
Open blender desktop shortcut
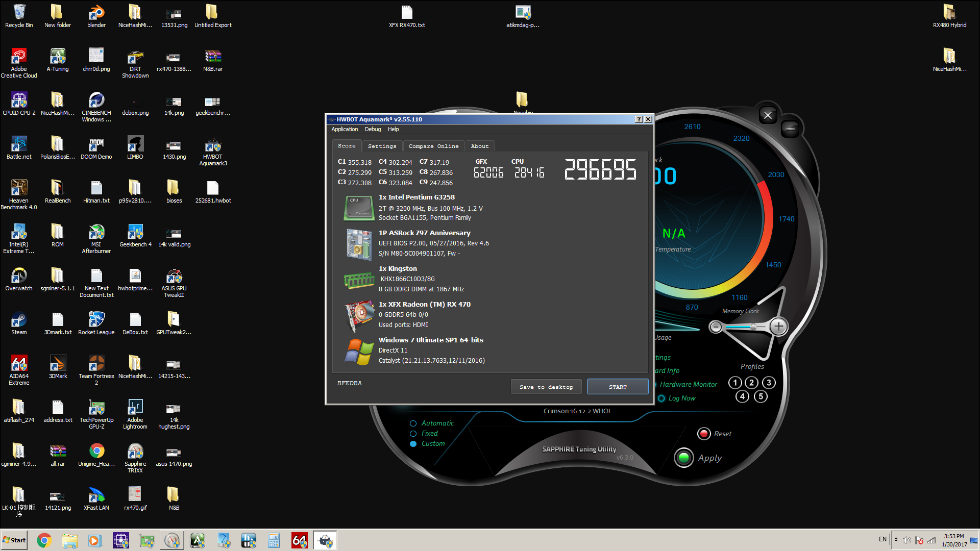click(x=96, y=16)
